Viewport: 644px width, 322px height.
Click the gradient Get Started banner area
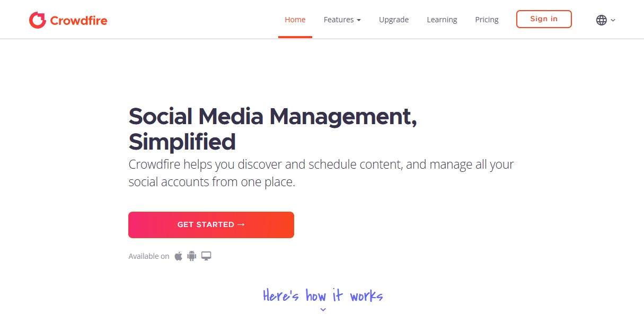211,224
